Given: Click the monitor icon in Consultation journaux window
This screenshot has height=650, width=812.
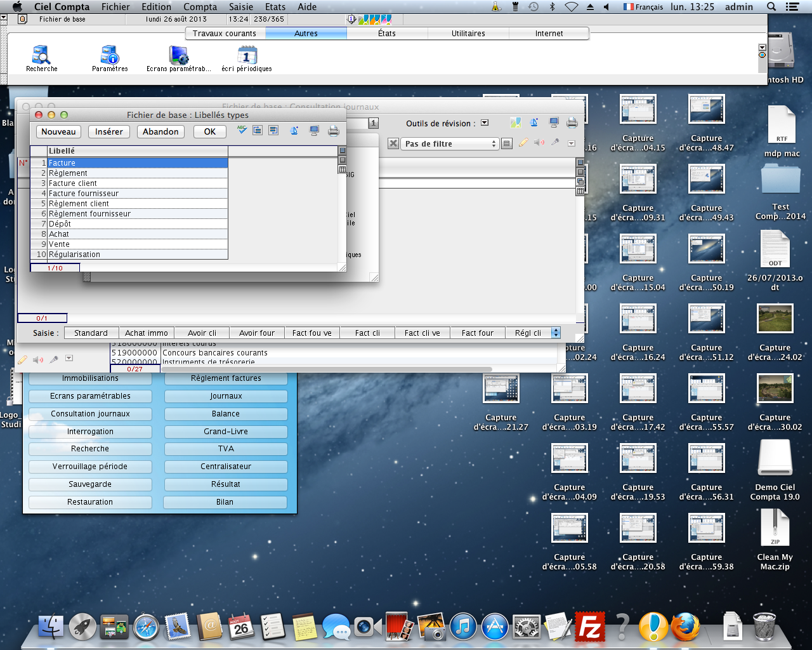Looking at the screenshot, I should (x=554, y=123).
